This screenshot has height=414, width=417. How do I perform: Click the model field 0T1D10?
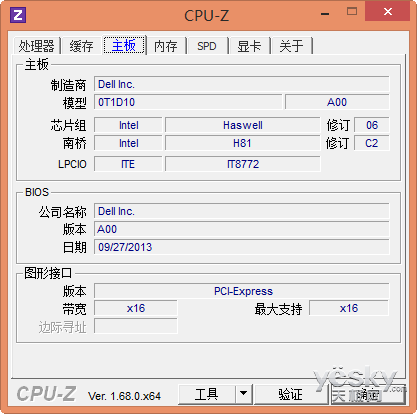[x=188, y=102]
